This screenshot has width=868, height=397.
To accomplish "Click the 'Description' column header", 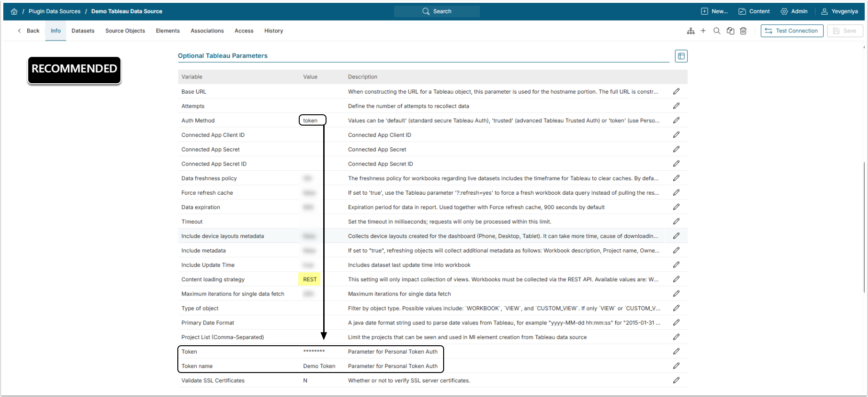I will (x=362, y=77).
